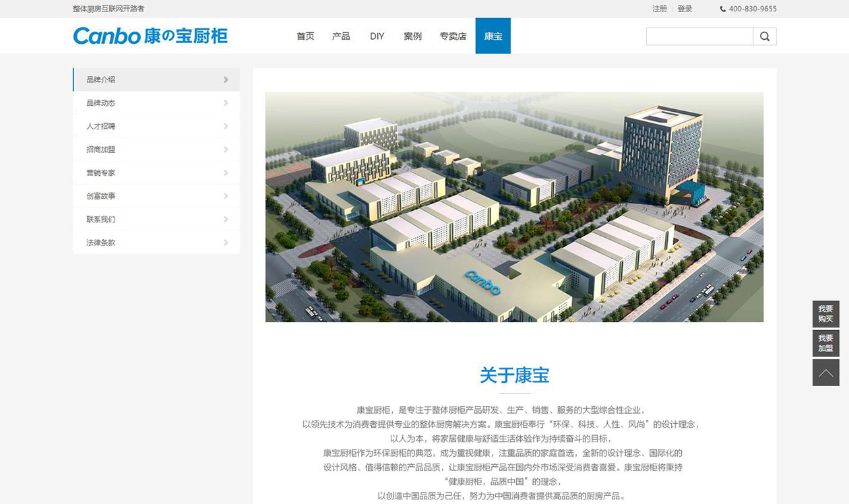Open the 专卖店 nav item

[x=453, y=36]
